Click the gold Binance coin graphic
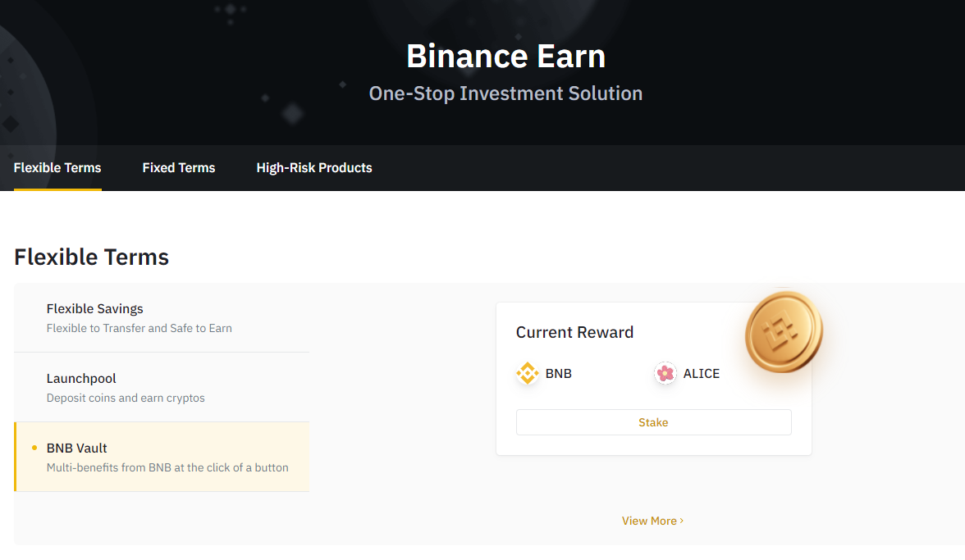The height and width of the screenshot is (560, 965). tap(784, 332)
